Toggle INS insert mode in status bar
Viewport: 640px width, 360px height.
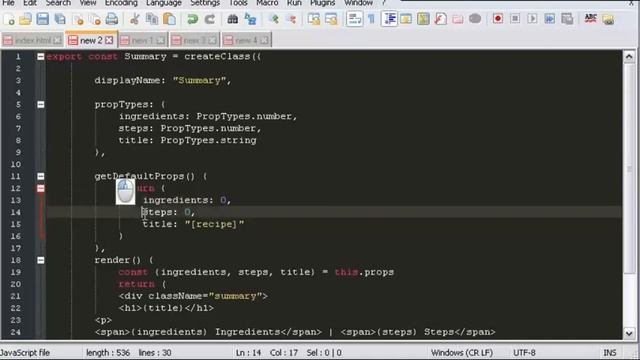[x=610, y=353]
